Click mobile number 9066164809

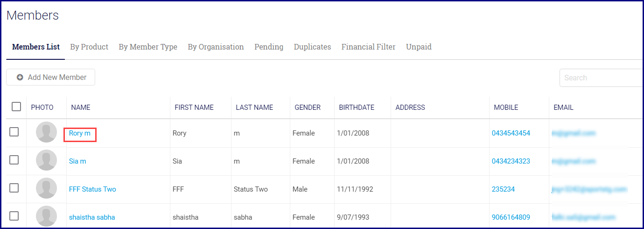(x=511, y=217)
